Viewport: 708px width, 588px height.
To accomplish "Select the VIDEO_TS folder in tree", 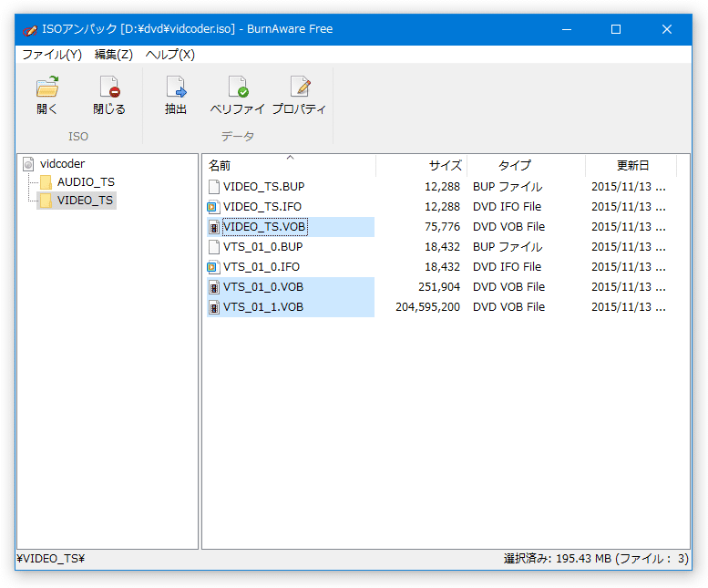I will (x=85, y=200).
